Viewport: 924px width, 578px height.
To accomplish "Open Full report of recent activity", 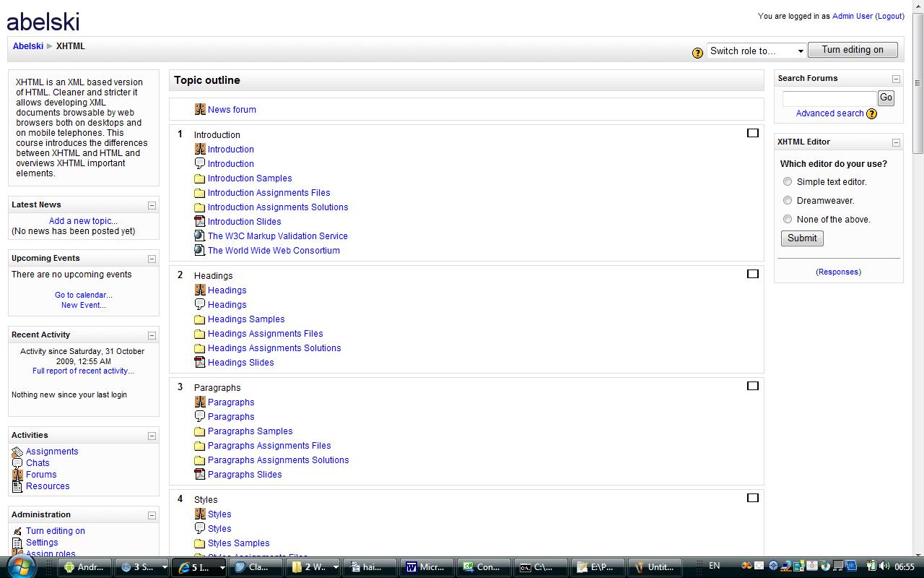I will point(83,371).
